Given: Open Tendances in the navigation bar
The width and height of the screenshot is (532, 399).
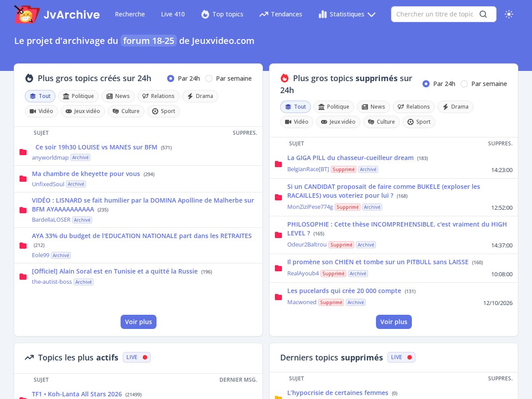Looking at the screenshot, I should pos(281,14).
